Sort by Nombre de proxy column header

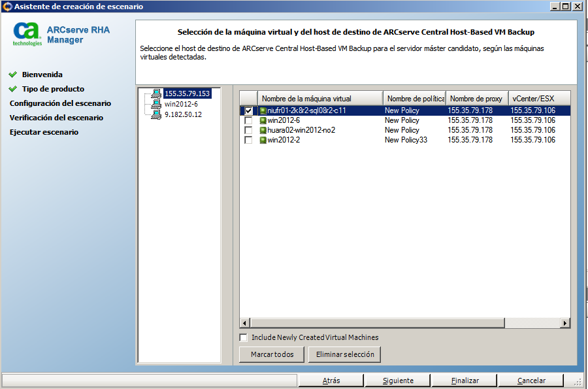click(x=477, y=98)
